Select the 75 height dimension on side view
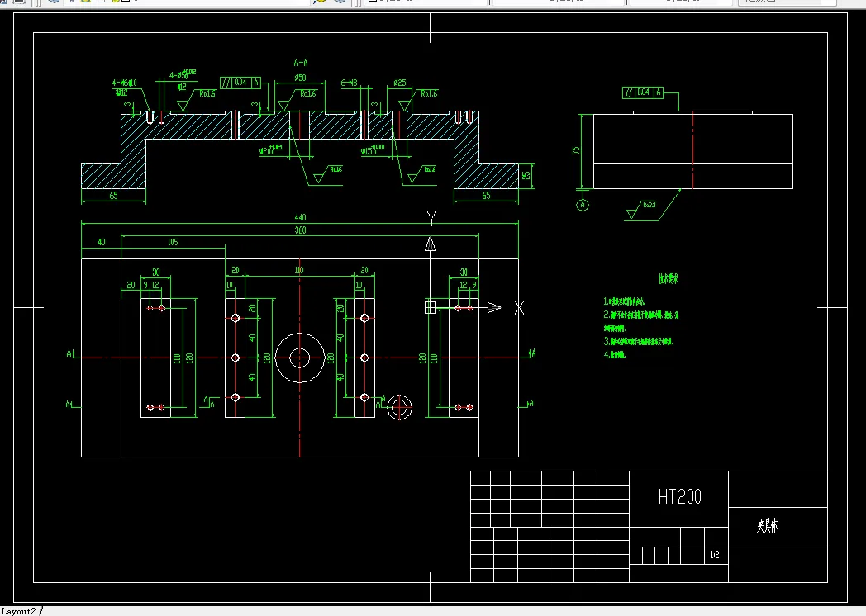This screenshot has height=616, width=866. pos(576,150)
